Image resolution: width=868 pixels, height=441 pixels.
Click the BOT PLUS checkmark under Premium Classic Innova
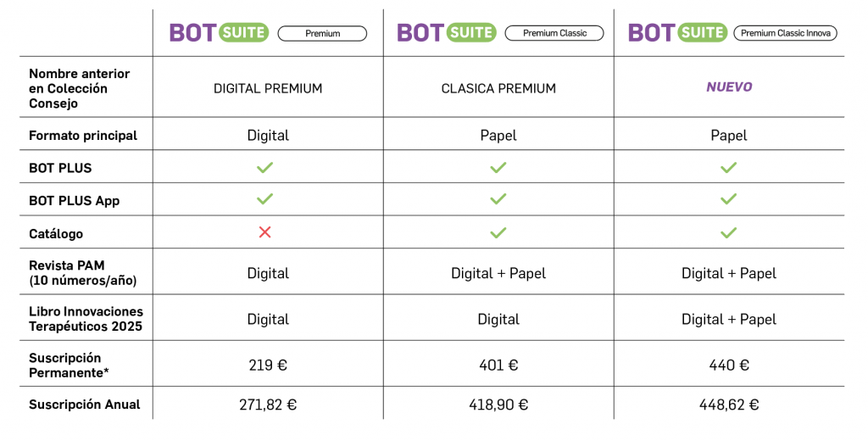pos(728,167)
